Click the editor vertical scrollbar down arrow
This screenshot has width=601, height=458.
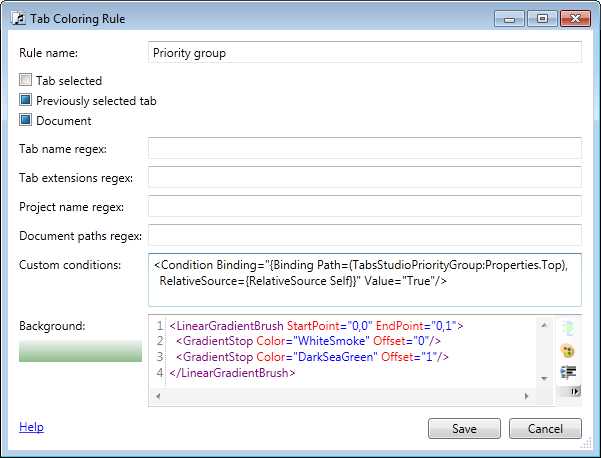tap(544, 379)
